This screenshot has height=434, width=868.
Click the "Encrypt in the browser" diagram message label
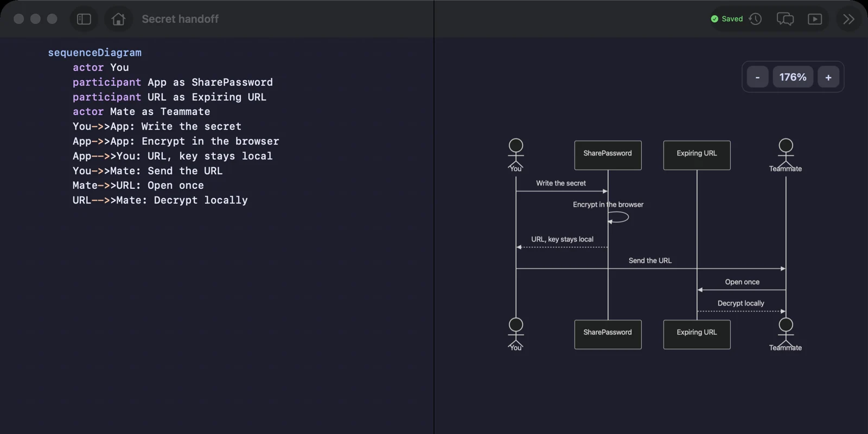608,205
